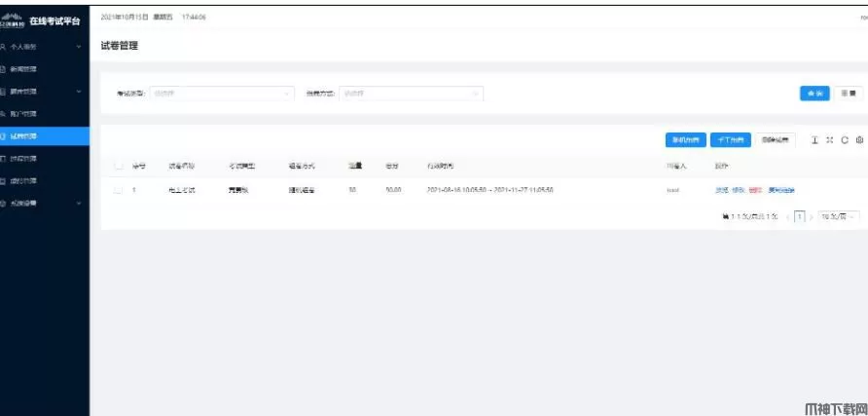Open the first filter dropdown (exam type)

pos(220,94)
